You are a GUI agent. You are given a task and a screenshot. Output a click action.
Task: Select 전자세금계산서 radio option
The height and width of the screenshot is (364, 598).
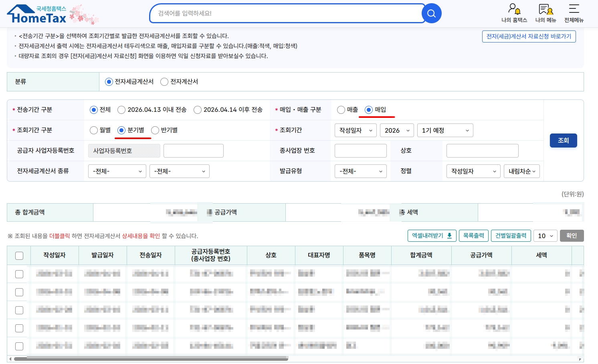tap(109, 82)
